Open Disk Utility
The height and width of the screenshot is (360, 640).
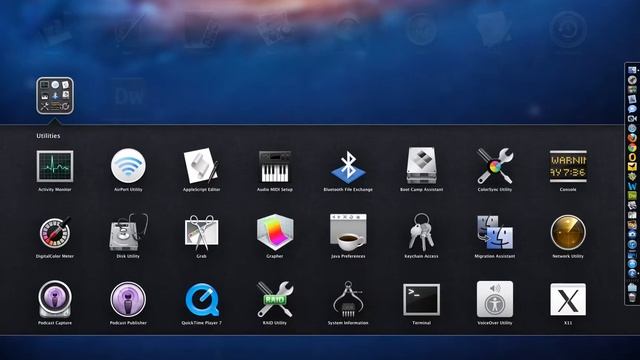[128, 232]
